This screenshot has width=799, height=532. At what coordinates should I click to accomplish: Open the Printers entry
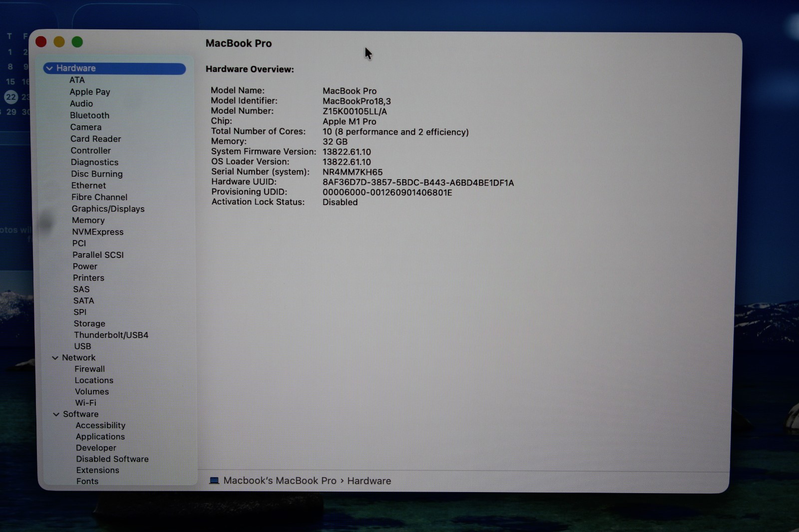pos(88,277)
